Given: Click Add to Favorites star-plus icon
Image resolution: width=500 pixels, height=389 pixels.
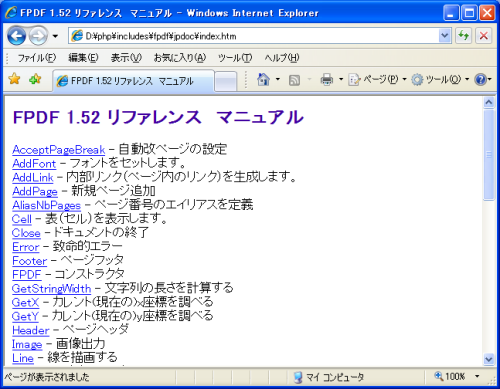Looking at the screenshot, I should pos(35,79).
